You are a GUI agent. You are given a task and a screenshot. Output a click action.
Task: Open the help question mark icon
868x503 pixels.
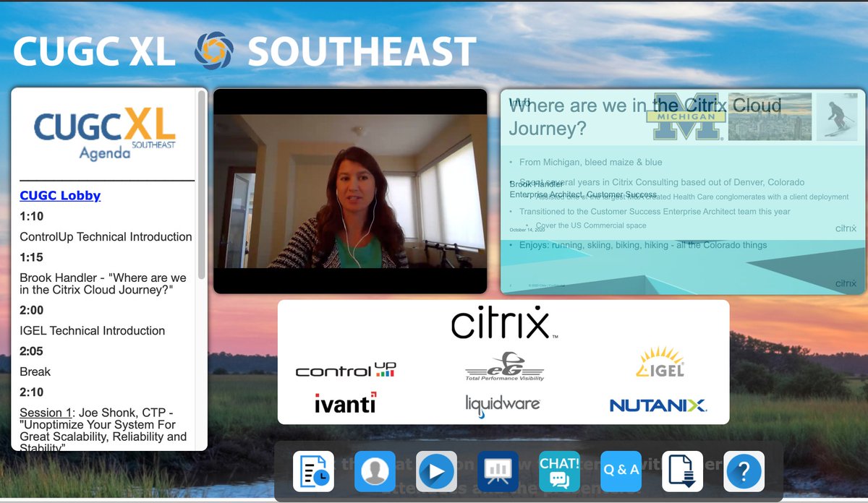(x=744, y=471)
